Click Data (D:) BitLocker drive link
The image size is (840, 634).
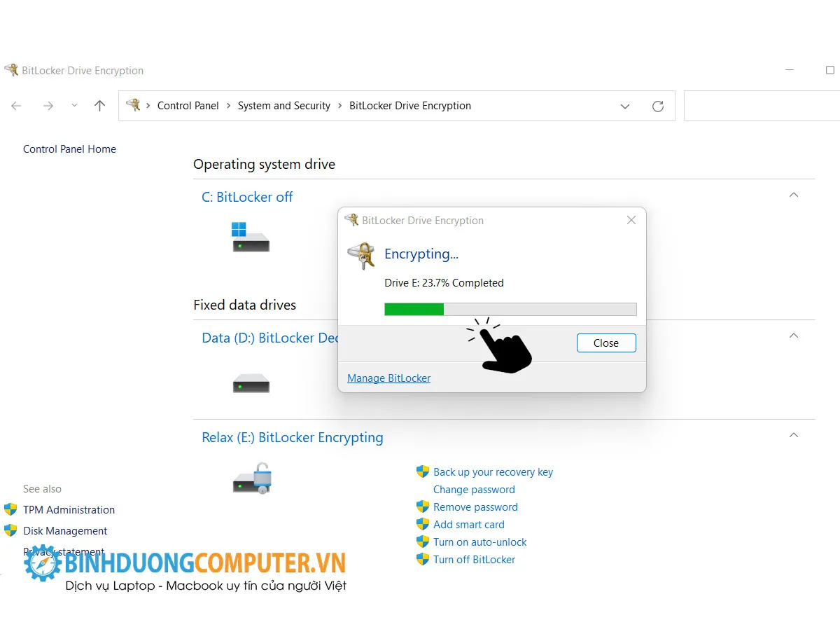[269, 338]
